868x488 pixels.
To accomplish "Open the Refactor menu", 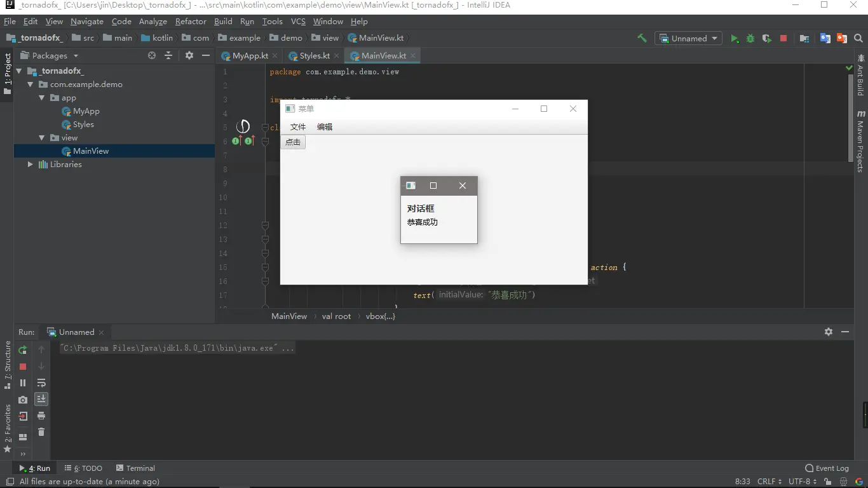I will click(191, 21).
